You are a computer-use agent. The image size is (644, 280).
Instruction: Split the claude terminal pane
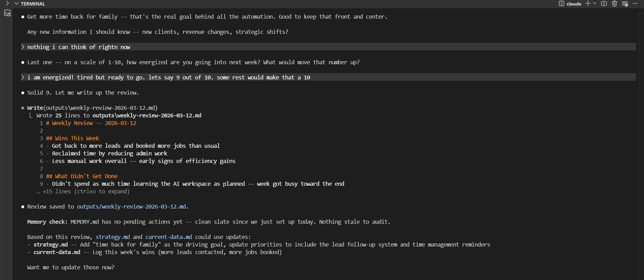(604, 4)
